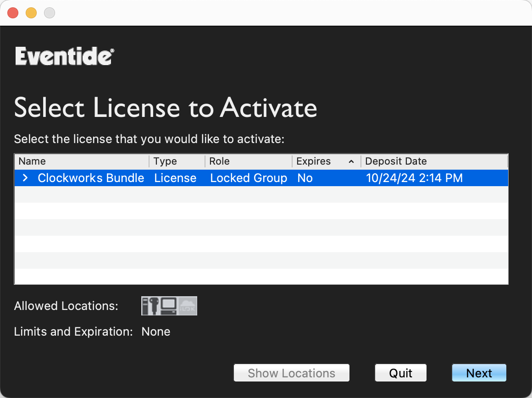Close the window with the red button
The image size is (532, 398).
coord(13,13)
